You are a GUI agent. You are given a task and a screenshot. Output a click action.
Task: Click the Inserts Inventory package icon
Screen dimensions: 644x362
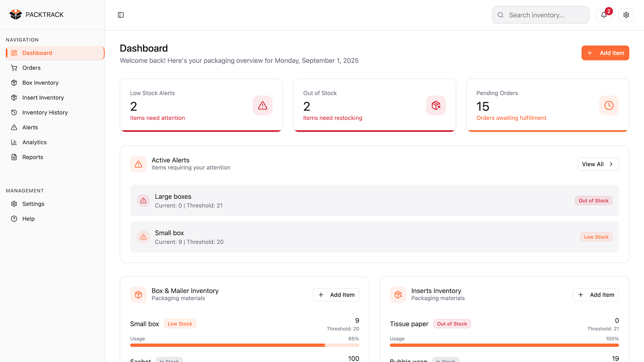398,295
